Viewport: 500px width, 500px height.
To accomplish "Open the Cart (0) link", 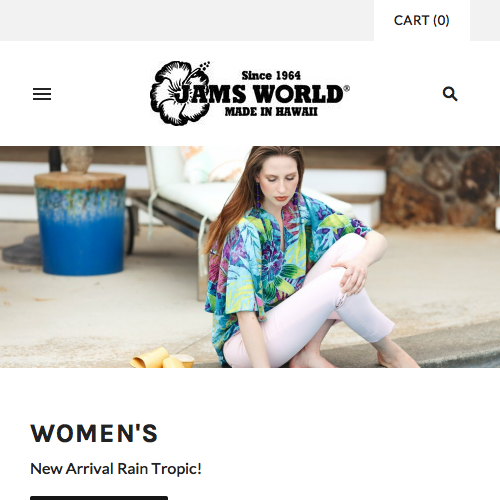I will [x=422, y=20].
